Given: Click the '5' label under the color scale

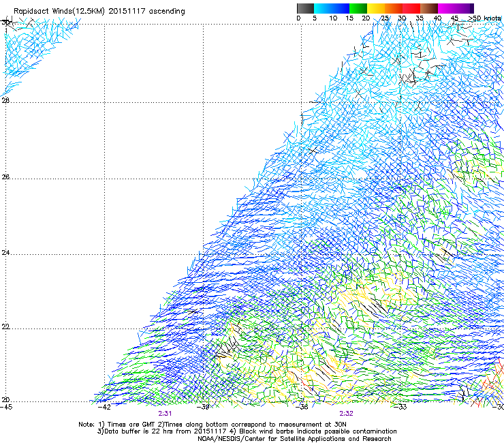Looking at the screenshot, I should [315, 18].
